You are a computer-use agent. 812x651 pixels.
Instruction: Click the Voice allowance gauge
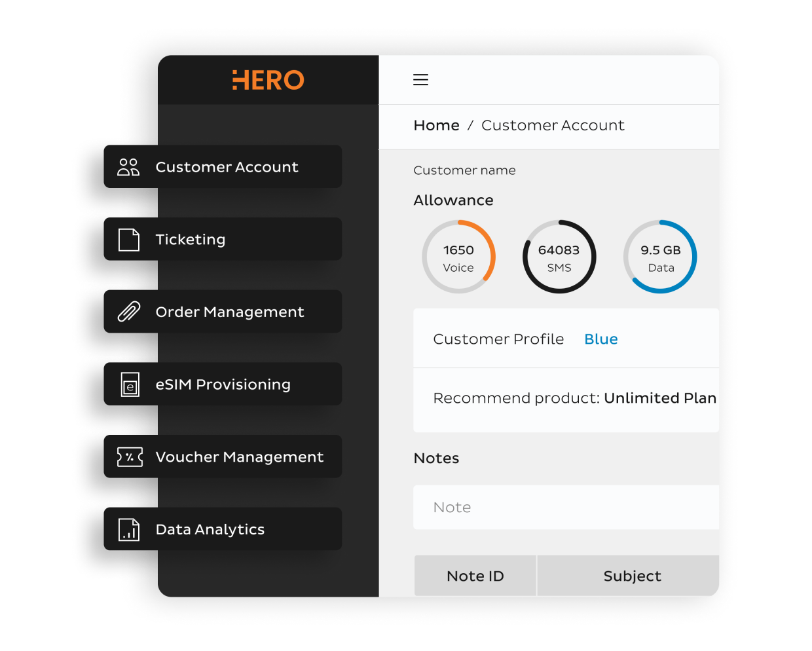click(x=458, y=257)
